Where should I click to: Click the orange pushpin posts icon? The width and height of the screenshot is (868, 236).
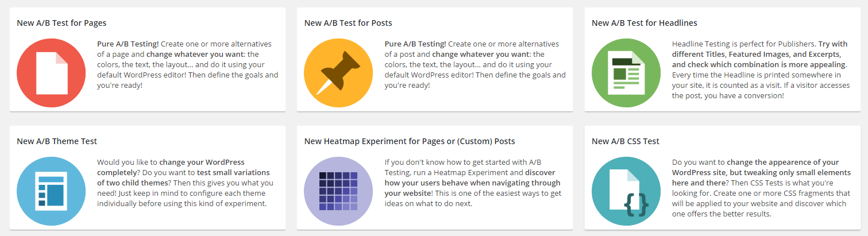[x=338, y=73]
